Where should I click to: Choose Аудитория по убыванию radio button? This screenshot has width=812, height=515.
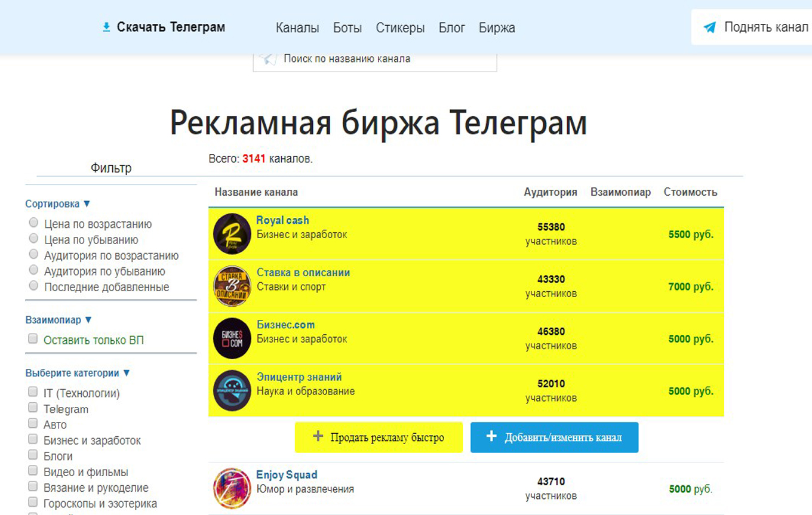pyautogui.click(x=33, y=270)
